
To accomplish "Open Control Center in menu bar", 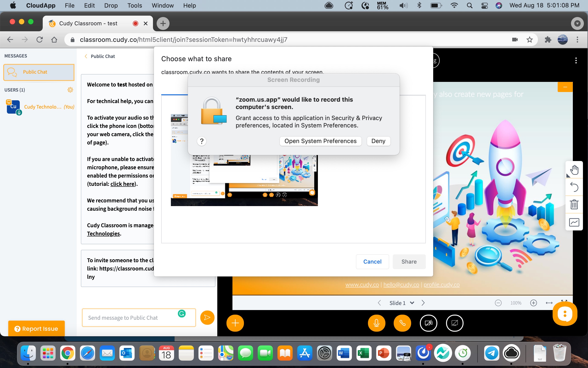I will (x=484, y=5).
